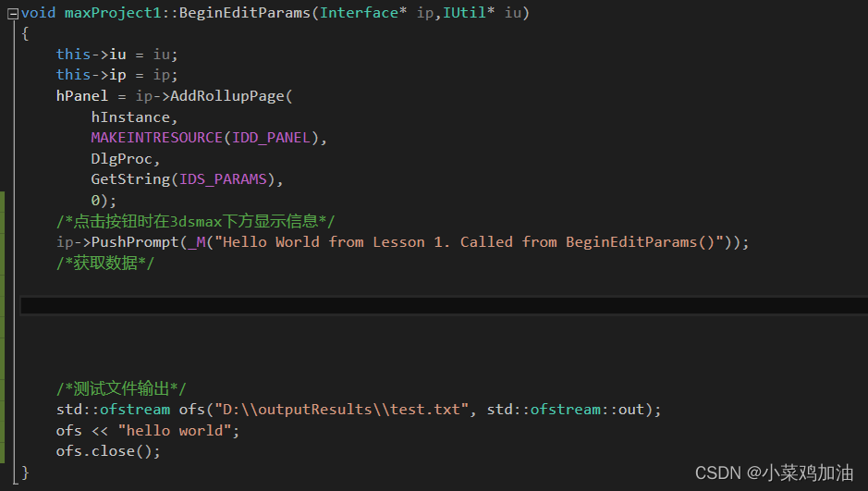Click the '0);' closing argument line
The height and width of the screenshot is (491, 868).
[104, 200]
